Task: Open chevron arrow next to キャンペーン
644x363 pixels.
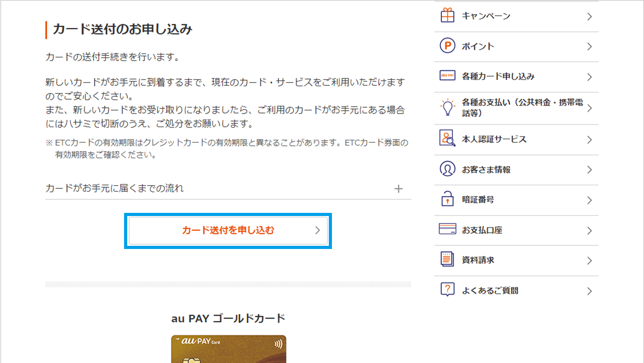Action: (590, 16)
